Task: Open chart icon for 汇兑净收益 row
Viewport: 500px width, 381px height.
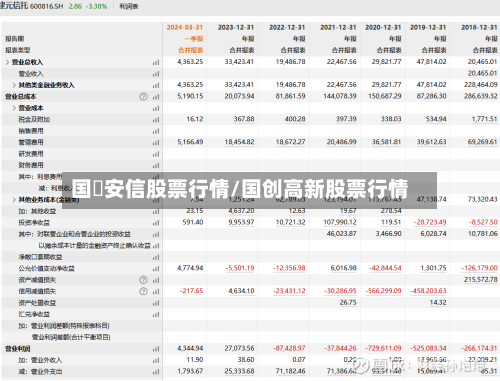Action: [156, 314]
